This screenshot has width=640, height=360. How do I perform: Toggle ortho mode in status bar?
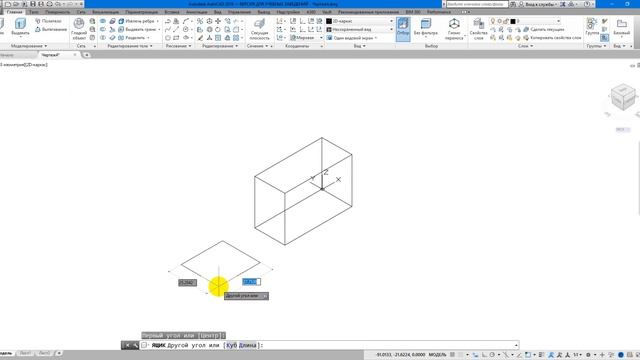click(484, 355)
